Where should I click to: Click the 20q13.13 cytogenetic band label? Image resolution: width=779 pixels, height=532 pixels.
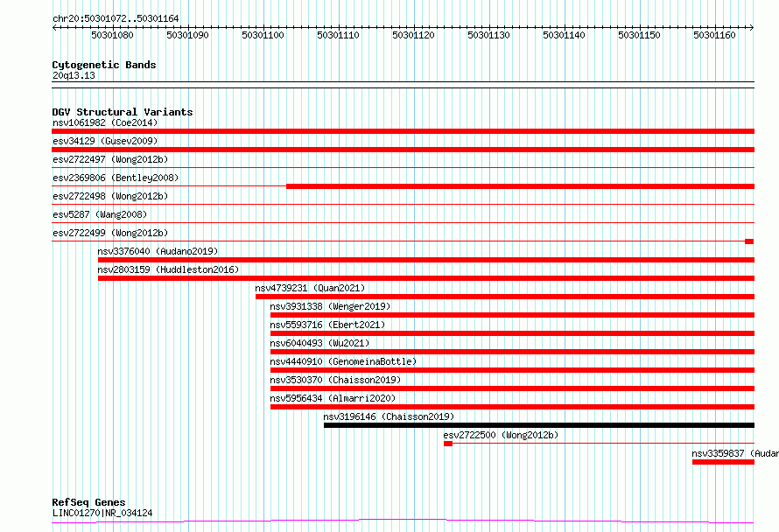point(74,75)
